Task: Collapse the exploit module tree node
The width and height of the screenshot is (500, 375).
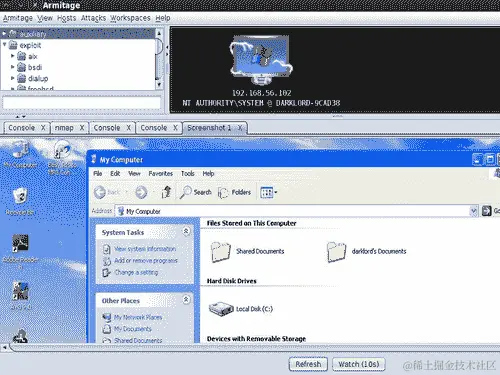Action: (4, 45)
